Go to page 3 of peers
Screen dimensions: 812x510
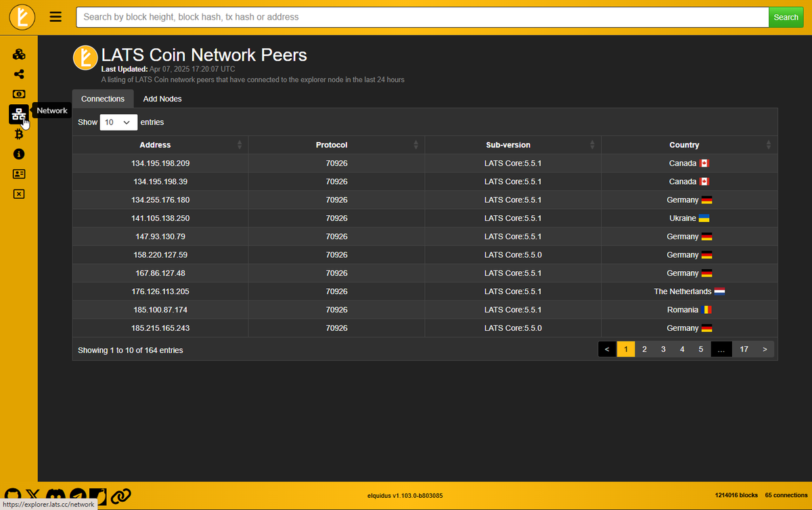coord(663,349)
